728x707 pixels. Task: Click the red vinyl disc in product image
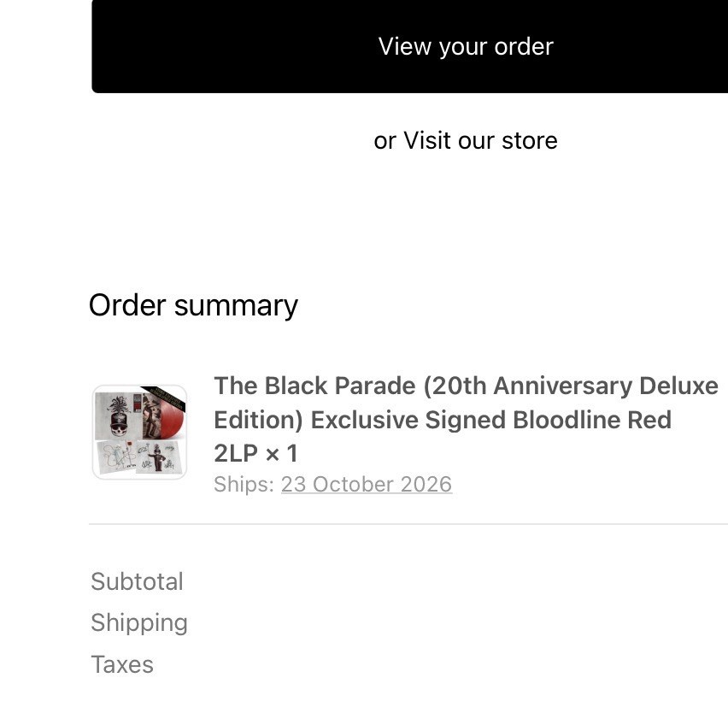pyautogui.click(x=173, y=417)
